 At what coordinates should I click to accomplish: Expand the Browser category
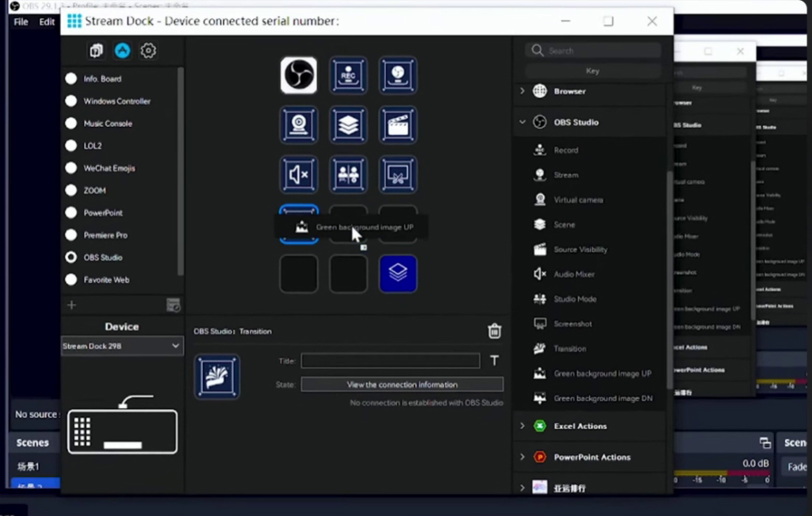522,91
